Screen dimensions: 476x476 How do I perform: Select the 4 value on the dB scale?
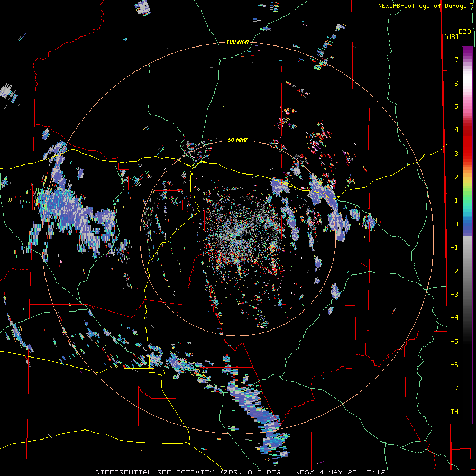point(456,130)
